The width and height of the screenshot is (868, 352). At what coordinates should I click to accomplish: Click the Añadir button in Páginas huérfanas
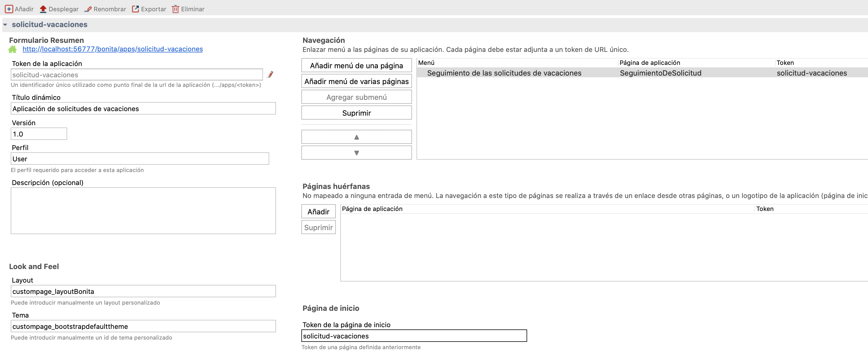318,211
